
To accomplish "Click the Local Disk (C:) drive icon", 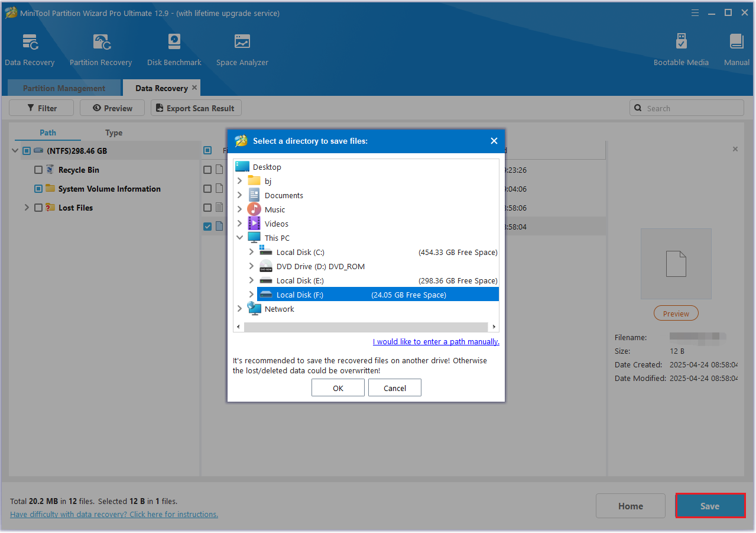I will (x=266, y=252).
